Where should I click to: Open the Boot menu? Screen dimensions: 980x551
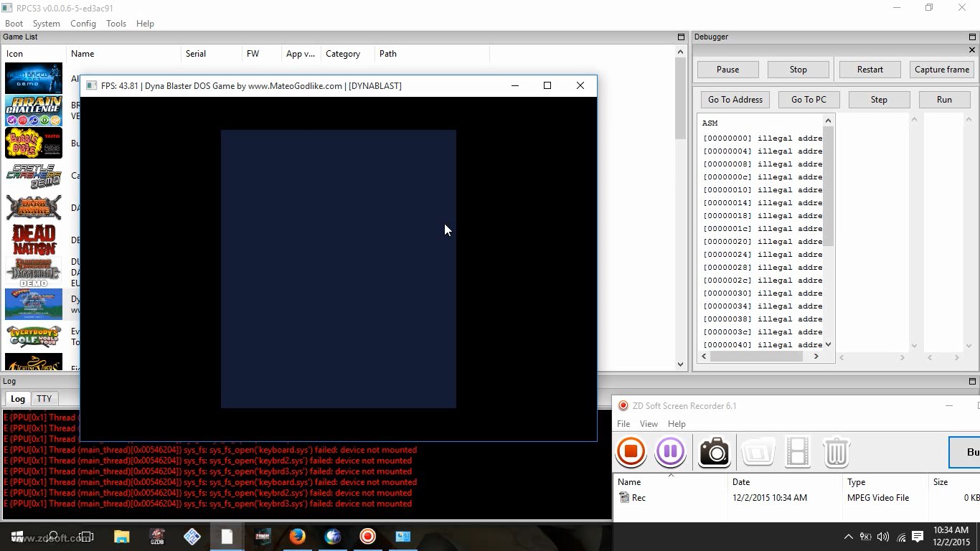(14, 24)
